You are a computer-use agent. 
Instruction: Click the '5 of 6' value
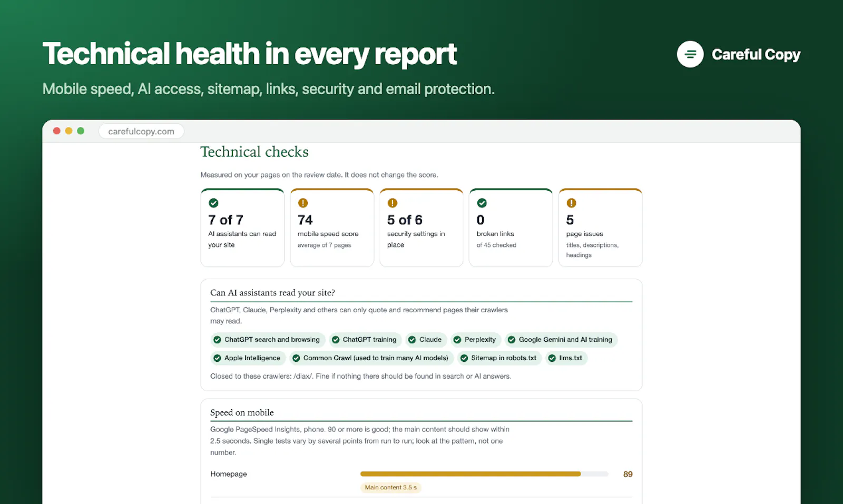tap(405, 220)
